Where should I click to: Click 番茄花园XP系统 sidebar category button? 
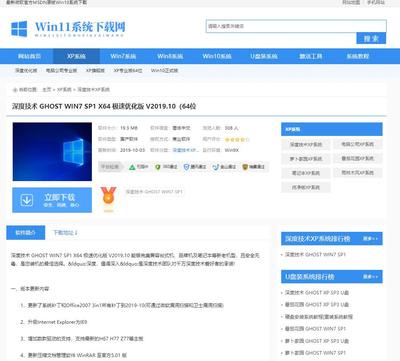(357, 158)
